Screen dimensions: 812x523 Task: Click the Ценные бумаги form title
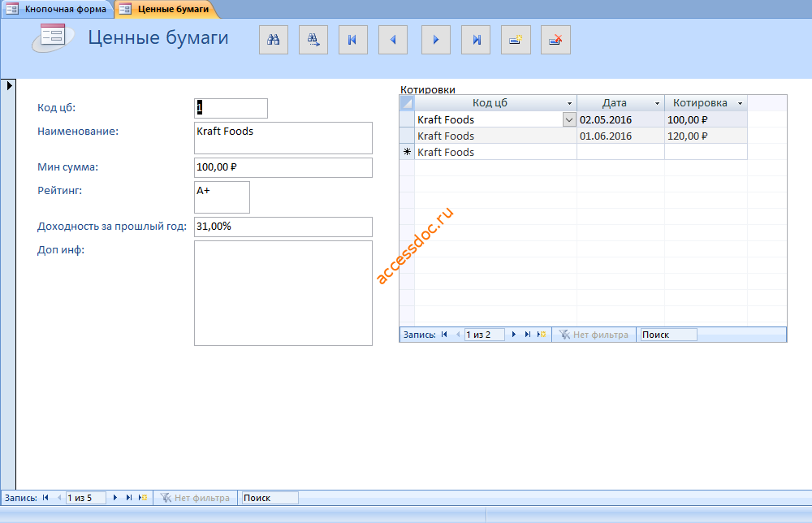(158, 38)
